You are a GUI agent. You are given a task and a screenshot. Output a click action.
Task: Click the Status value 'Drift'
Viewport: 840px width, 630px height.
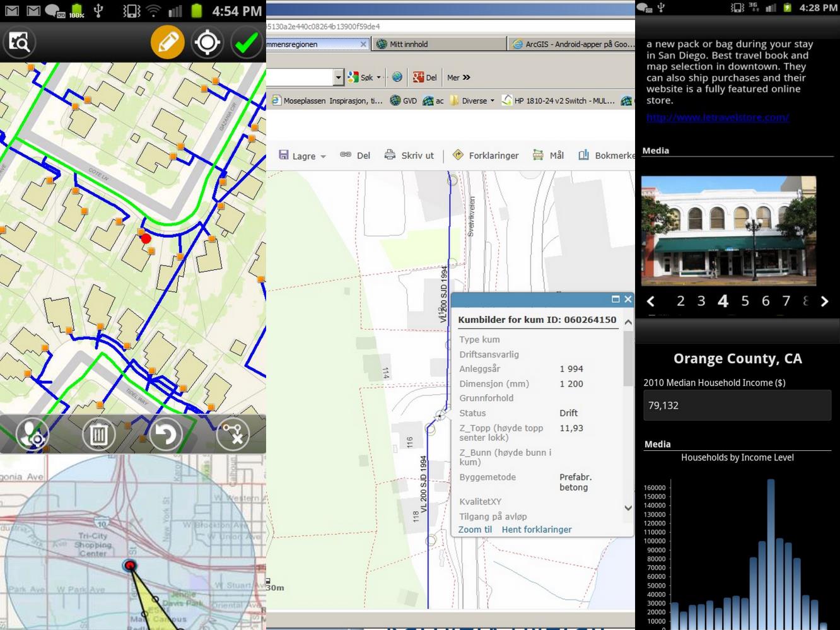[568, 413]
